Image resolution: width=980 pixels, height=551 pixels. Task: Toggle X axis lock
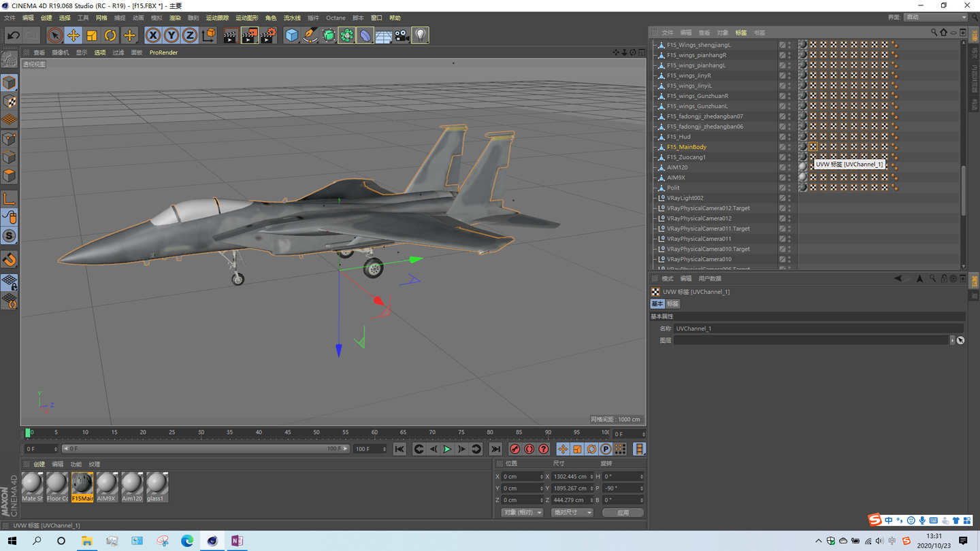tap(153, 35)
